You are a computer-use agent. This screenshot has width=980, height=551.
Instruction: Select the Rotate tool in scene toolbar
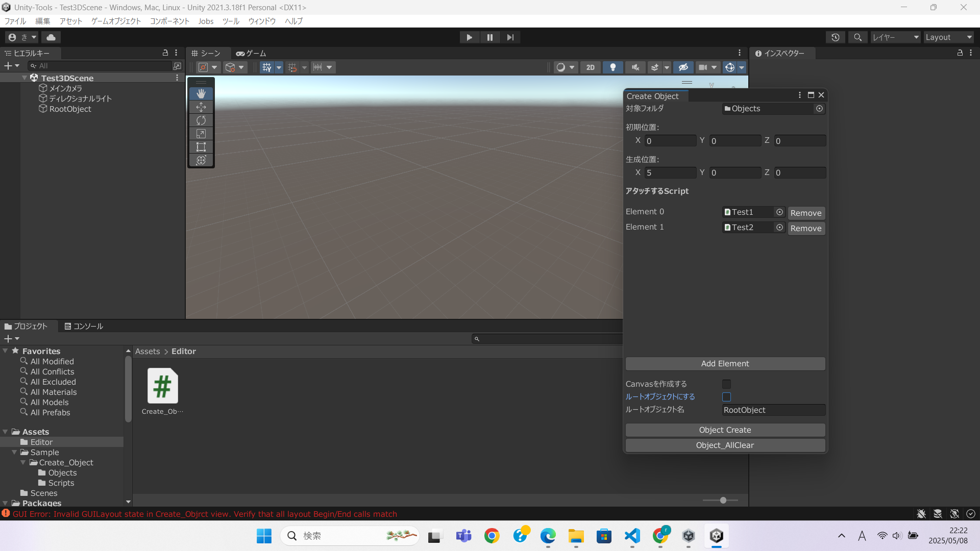click(x=201, y=120)
